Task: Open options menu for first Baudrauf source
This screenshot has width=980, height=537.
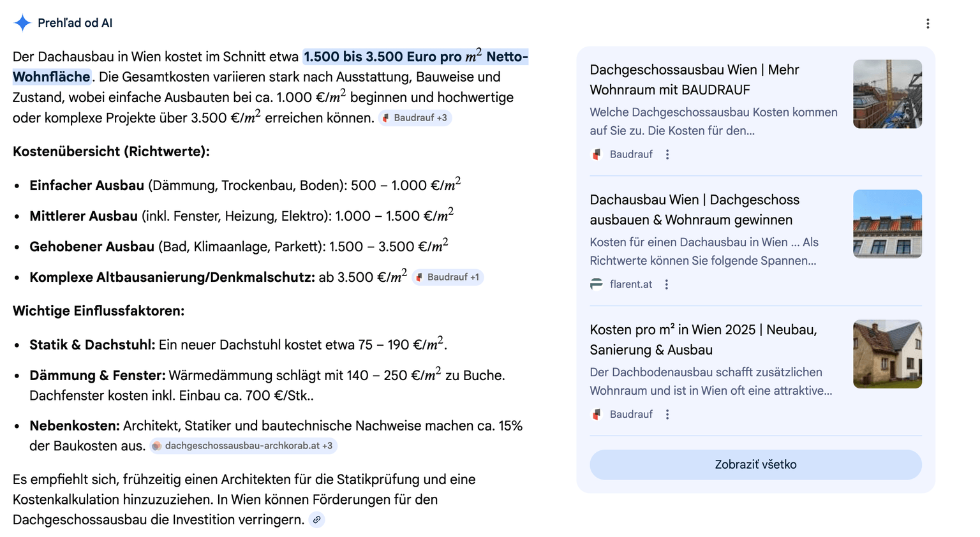Action: [x=667, y=154]
